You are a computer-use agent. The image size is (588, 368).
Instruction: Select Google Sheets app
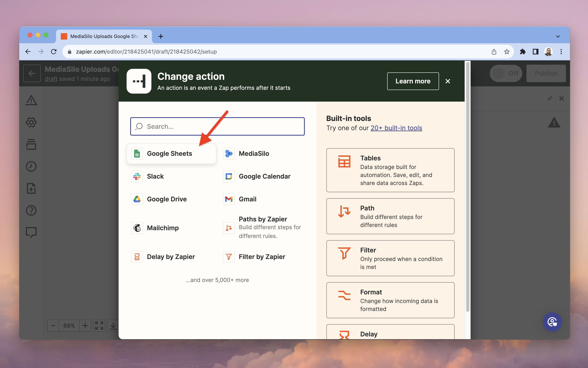pyautogui.click(x=171, y=154)
